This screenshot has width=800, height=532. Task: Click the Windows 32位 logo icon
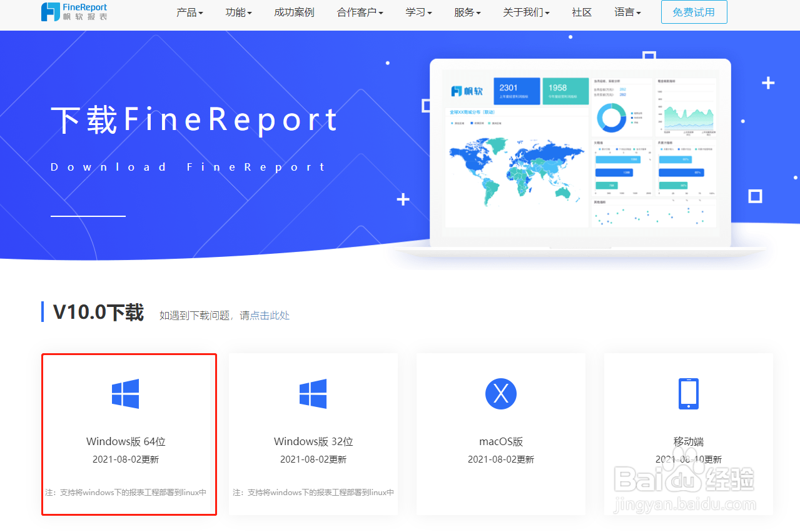coord(313,394)
